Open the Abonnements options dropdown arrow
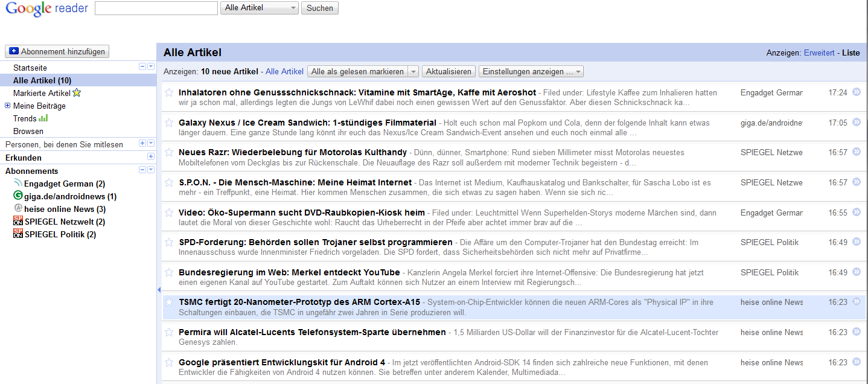The width and height of the screenshot is (868, 384). (x=151, y=170)
